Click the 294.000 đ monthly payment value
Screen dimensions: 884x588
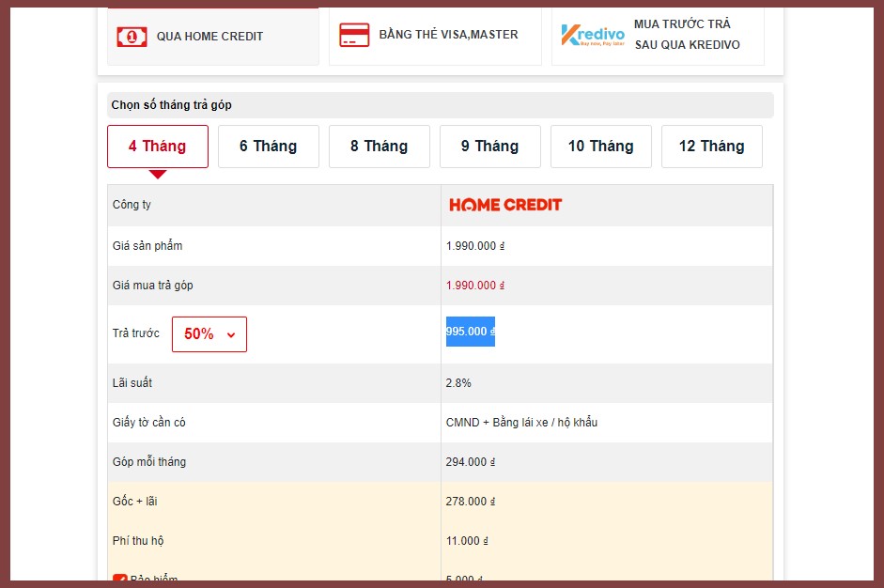click(471, 462)
